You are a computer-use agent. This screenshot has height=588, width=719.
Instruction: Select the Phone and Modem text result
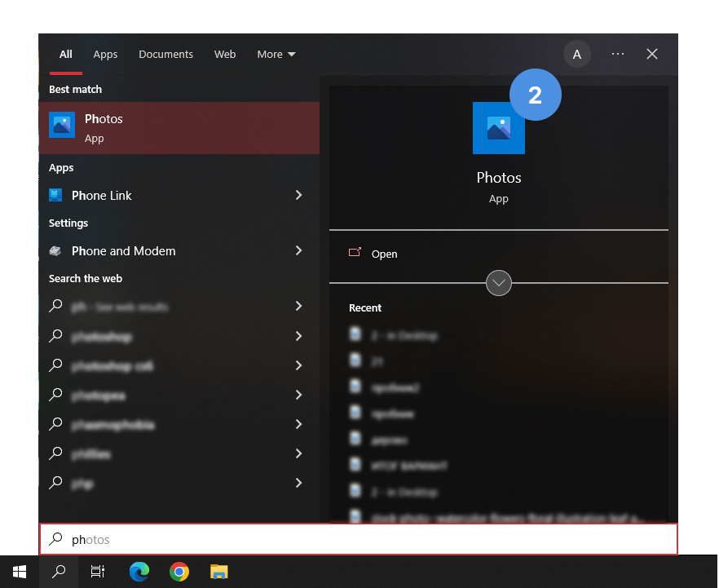tap(123, 251)
